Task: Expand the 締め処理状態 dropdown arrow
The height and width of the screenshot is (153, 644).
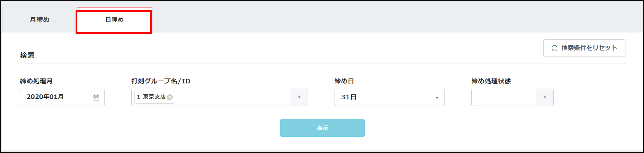Action: point(545,97)
